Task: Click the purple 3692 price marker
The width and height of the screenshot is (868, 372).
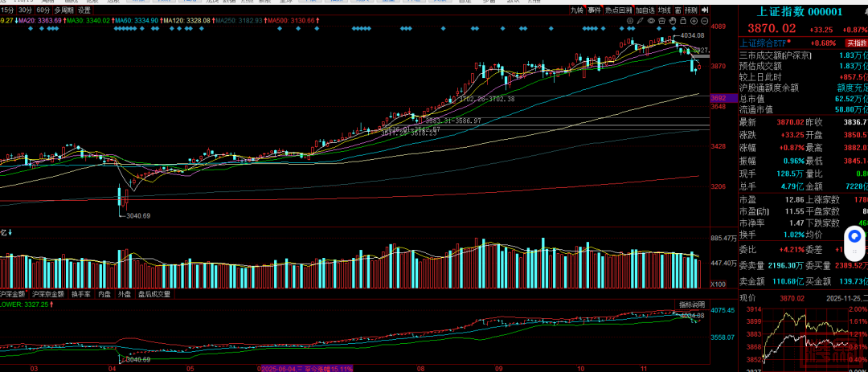Action: click(719, 98)
